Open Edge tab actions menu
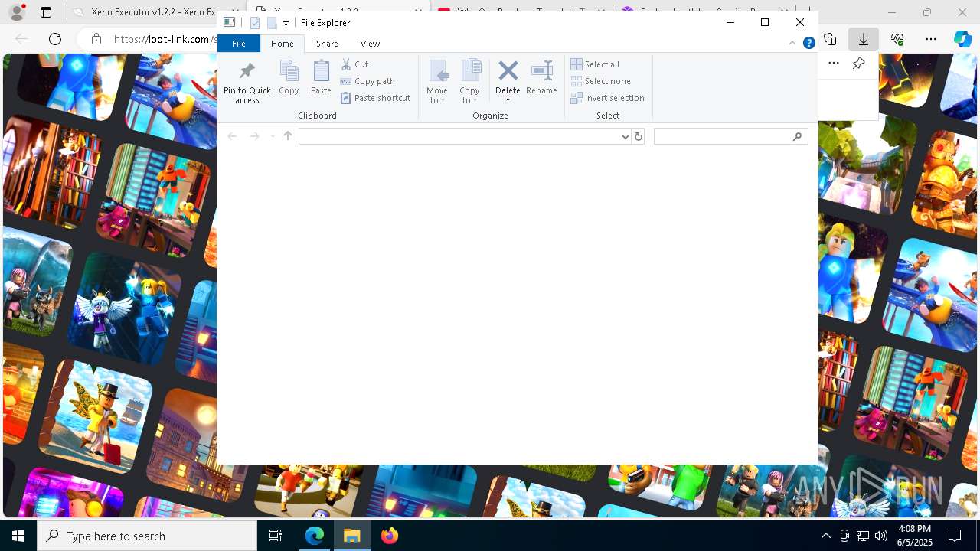Screen dimensions: 980x551 click(46, 12)
